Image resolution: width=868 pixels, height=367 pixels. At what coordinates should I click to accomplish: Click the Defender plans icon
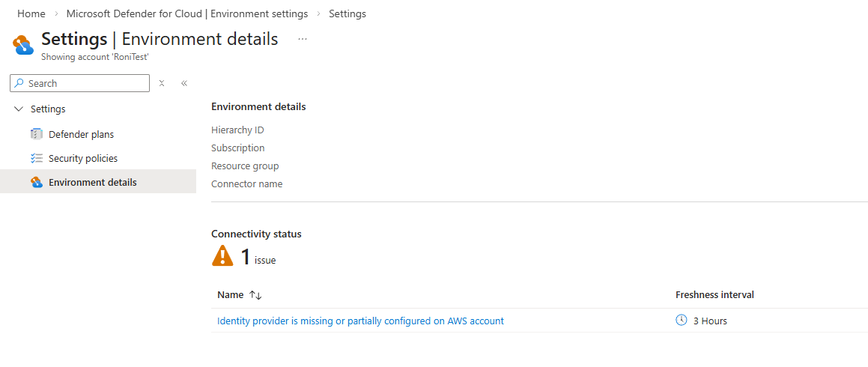click(37, 134)
